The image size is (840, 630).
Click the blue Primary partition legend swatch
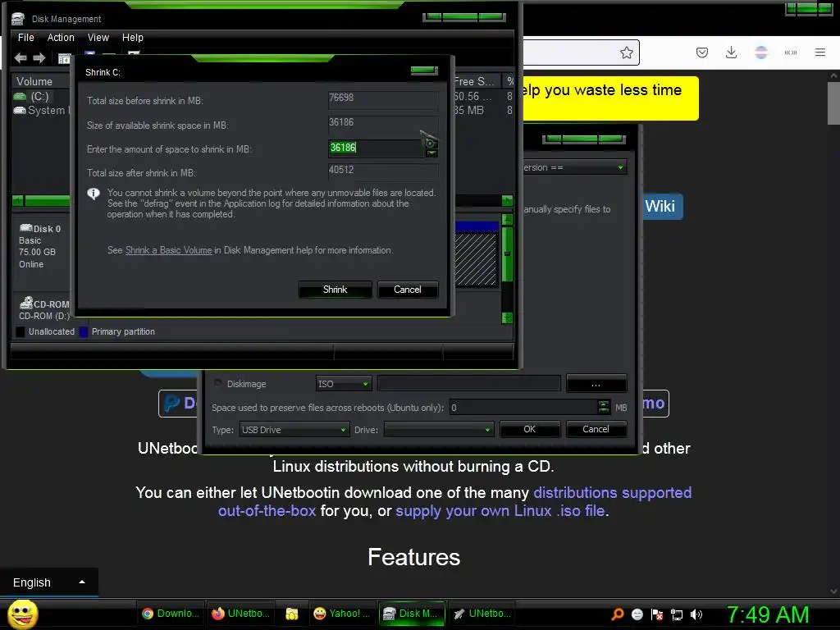tap(84, 331)
